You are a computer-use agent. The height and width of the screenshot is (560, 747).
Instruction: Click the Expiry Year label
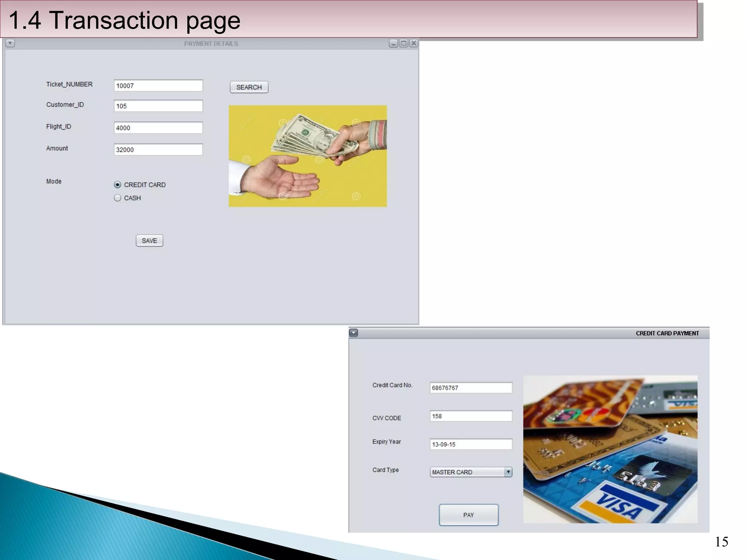pos(387,442)
